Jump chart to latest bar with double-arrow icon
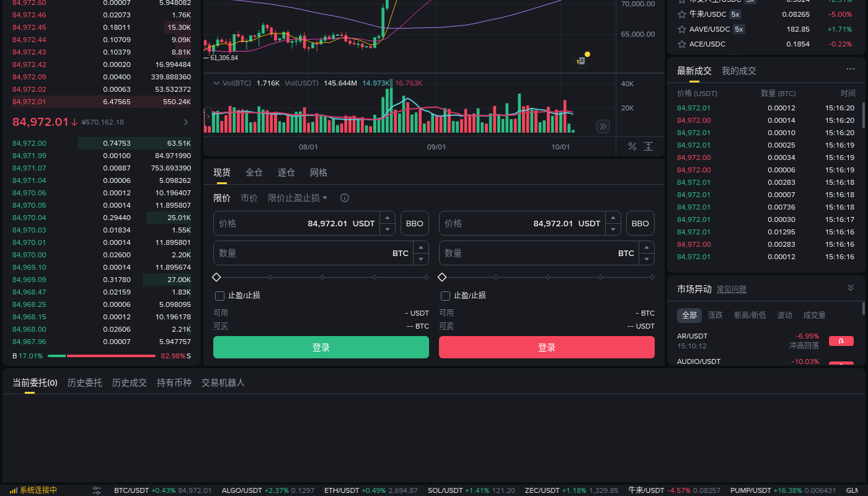The width and height of the screenshot is (868, 496). (603, 126)
